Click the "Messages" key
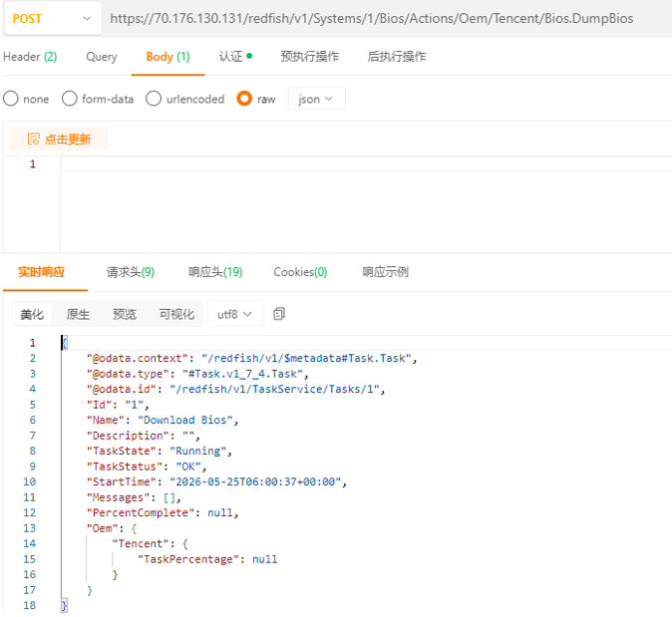 point(119,497)
